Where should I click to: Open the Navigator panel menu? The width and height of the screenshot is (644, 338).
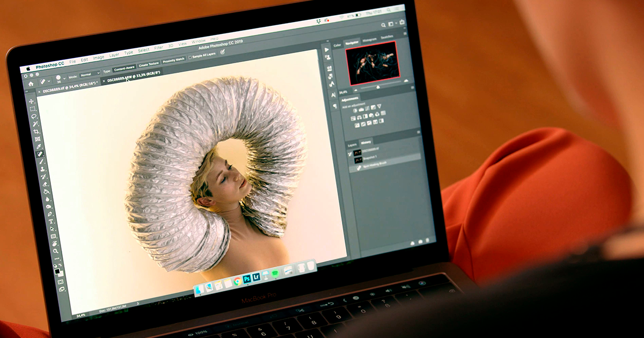[405, 33]
